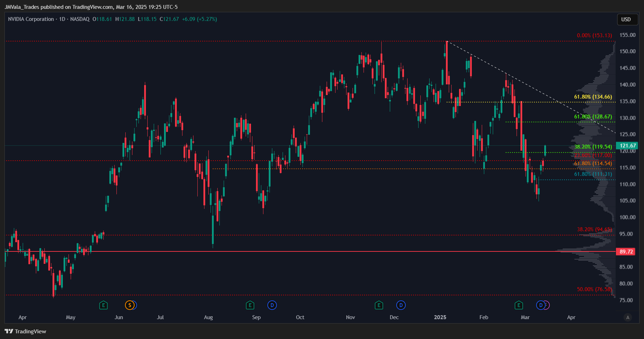Click the green 38.20% (119.54) label
Viewport: 644px width, 339px height.
coord(593,147)
